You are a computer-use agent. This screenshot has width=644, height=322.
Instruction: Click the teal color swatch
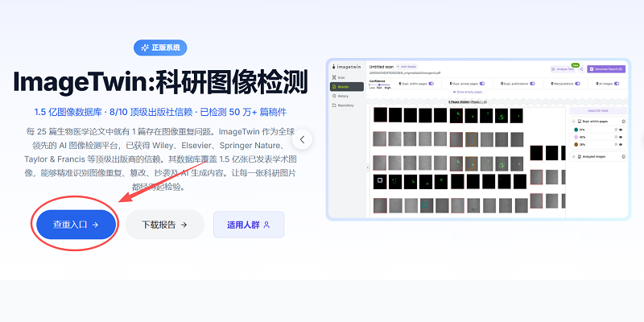(x=576, y=130)
